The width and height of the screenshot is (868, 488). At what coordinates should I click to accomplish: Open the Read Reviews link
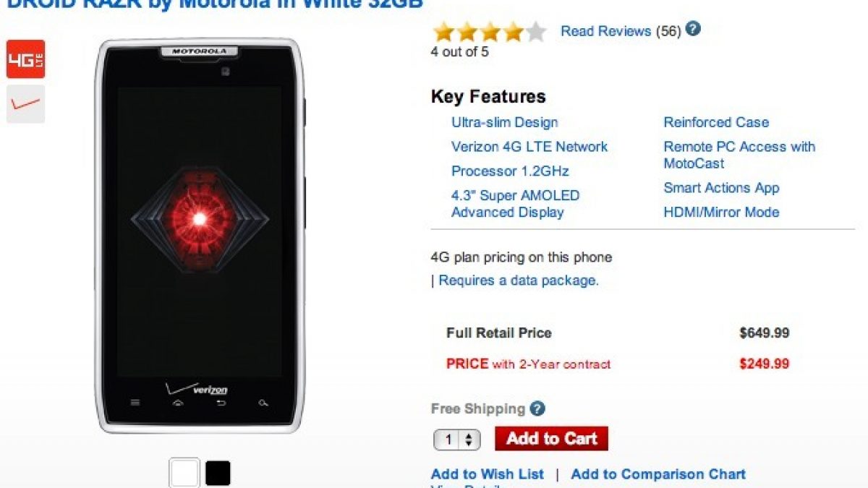click(x=606, y=30)
